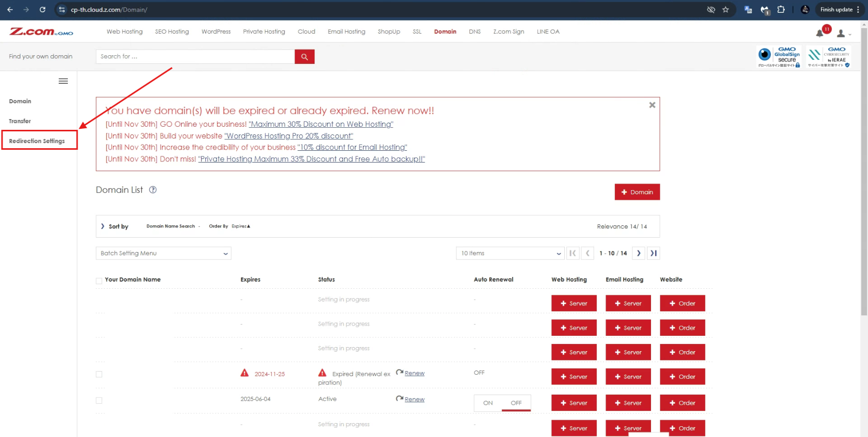Image resolution: width=868 pixels, height=437 pixels.
Task: Open the Web Hosting menu
Action: (125, 32)
